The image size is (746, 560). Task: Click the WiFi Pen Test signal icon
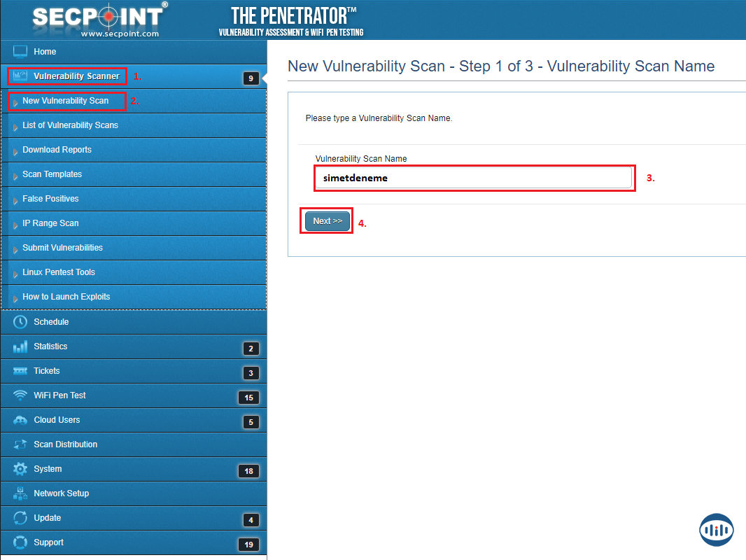[x=20, y=395]
